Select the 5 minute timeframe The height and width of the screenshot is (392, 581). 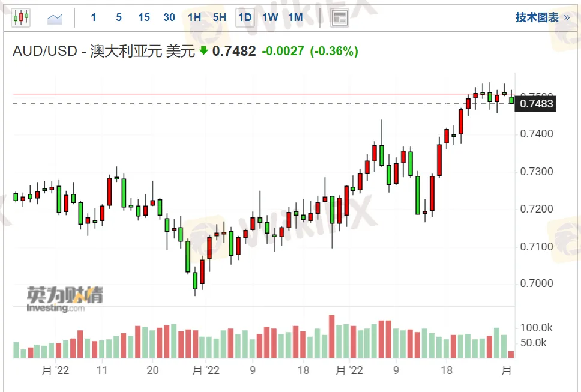coord(119,17)
